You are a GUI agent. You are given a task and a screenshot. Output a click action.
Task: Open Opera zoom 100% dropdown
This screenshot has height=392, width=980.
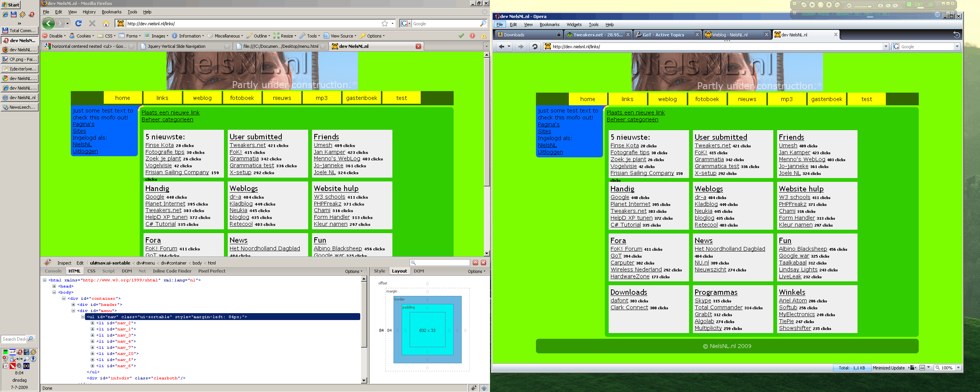[x=958, y=368]
